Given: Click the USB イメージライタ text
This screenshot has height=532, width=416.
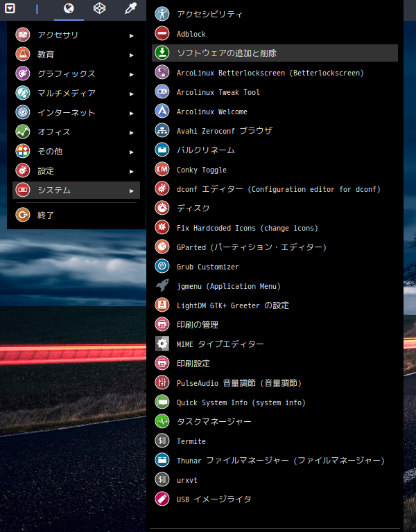Looking at the screenshot, I should click(x=214, y=499).
